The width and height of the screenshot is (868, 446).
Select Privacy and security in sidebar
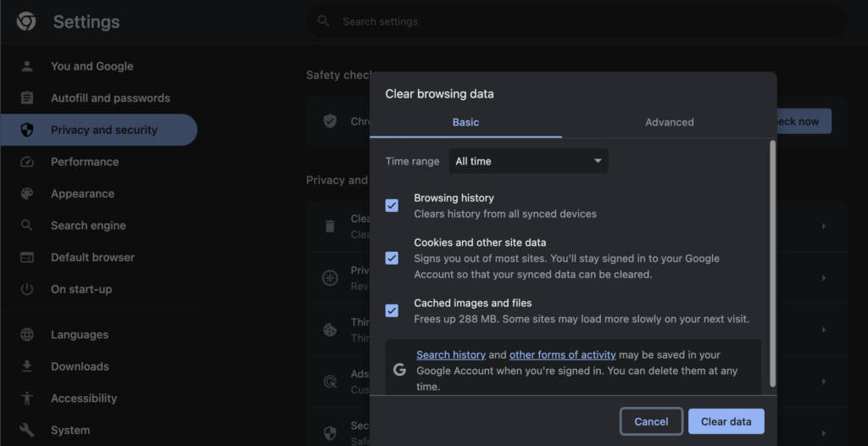[x=98, y=130]
